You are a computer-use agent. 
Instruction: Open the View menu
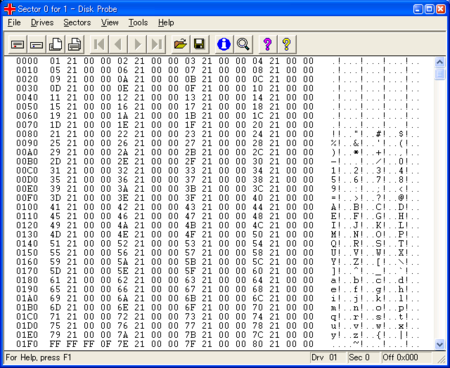click(x=110, y=23)
